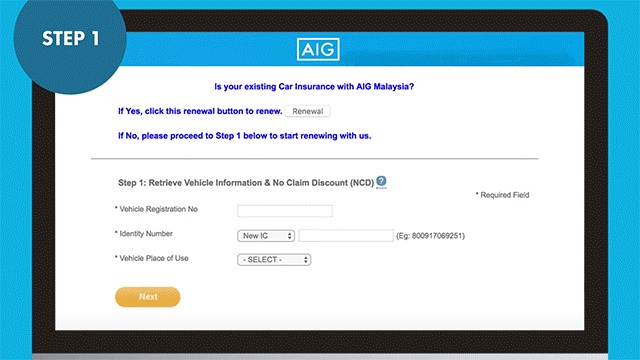Image resolution: width=640 pixels, height=360 pixels.
Task: Click the existing Car Insurance question text
Action: 314,87
